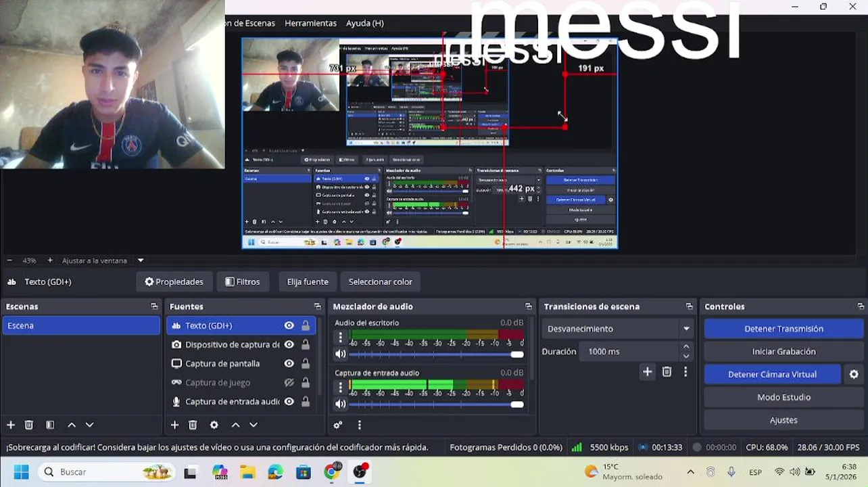Click Iniciar Grabación

click(x=783, y=352)
